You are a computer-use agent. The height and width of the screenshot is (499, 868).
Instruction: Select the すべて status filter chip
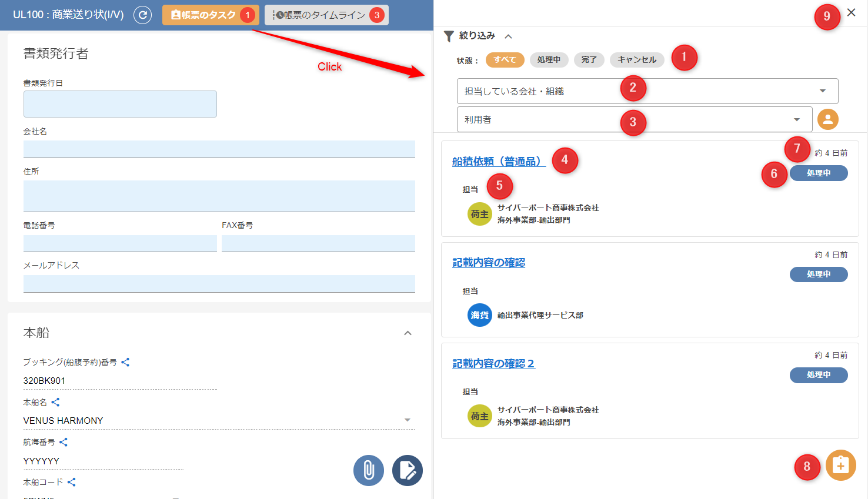click(505, 59)
